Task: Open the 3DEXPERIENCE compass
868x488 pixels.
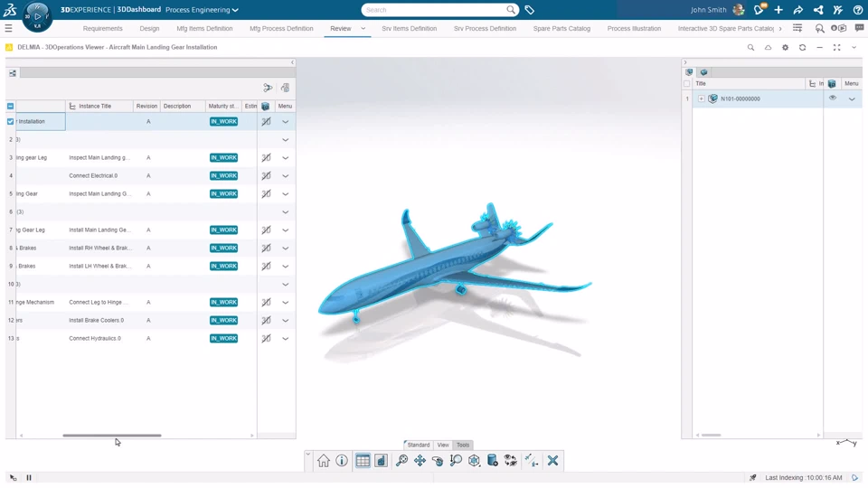Action: coord(37,16)
